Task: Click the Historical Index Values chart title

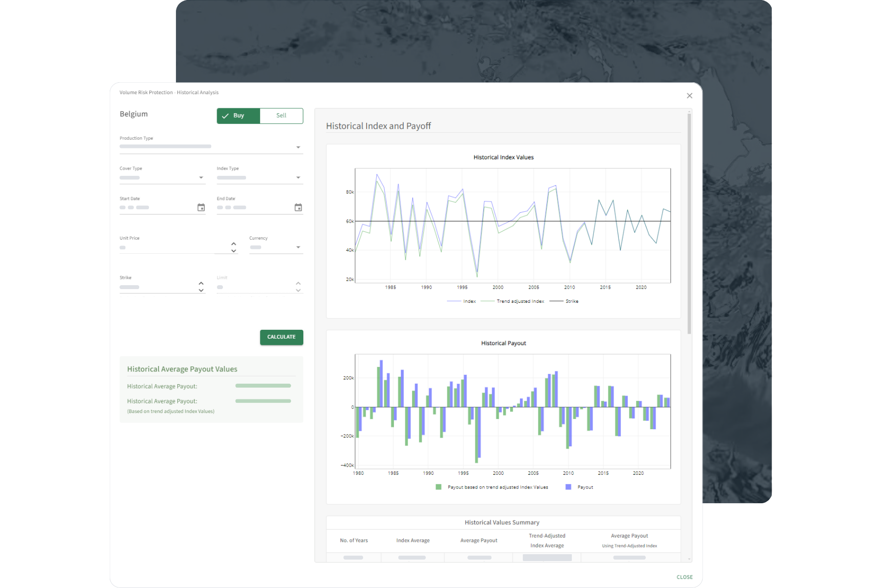Action: pos(503,157)
